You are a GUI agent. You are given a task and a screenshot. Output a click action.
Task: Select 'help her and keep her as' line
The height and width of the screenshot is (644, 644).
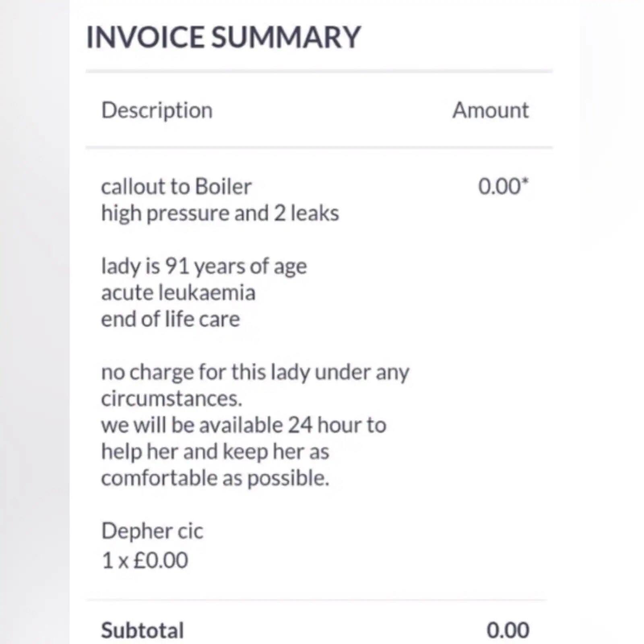215,452
